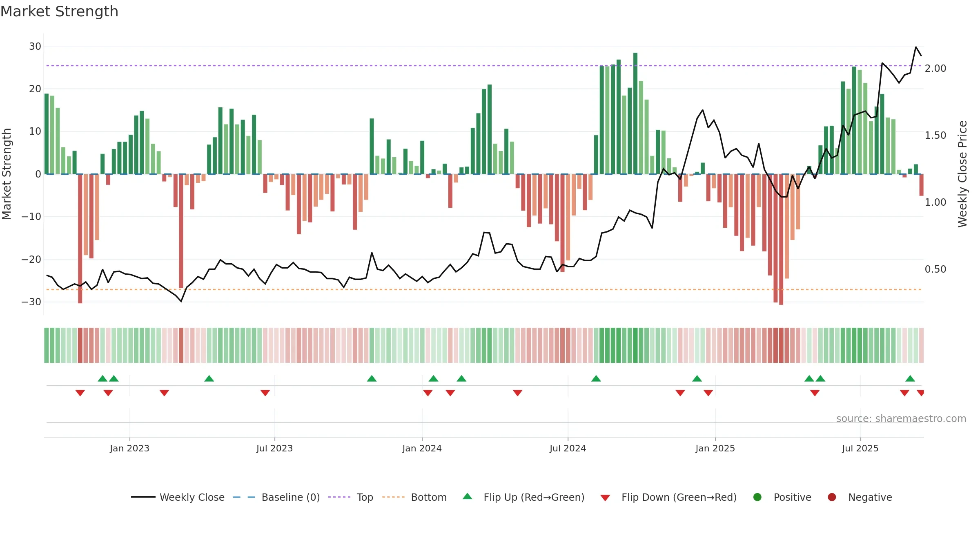Click the Weekly Close Price axis title
The height and width of the screenshot is (551, 980).
963,174
